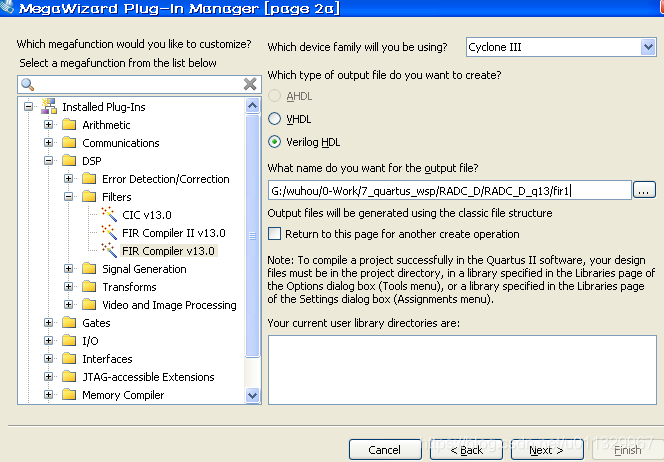Enable Return to this page checkbox
The height and width of the screenshot is (462, 664).
click(x=274, y=233)
